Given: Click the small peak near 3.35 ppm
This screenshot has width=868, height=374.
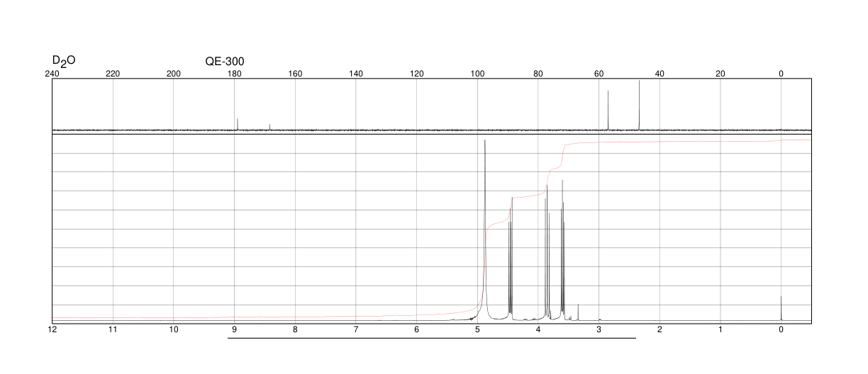Looking at the screenshot, I should coord(578,312).
